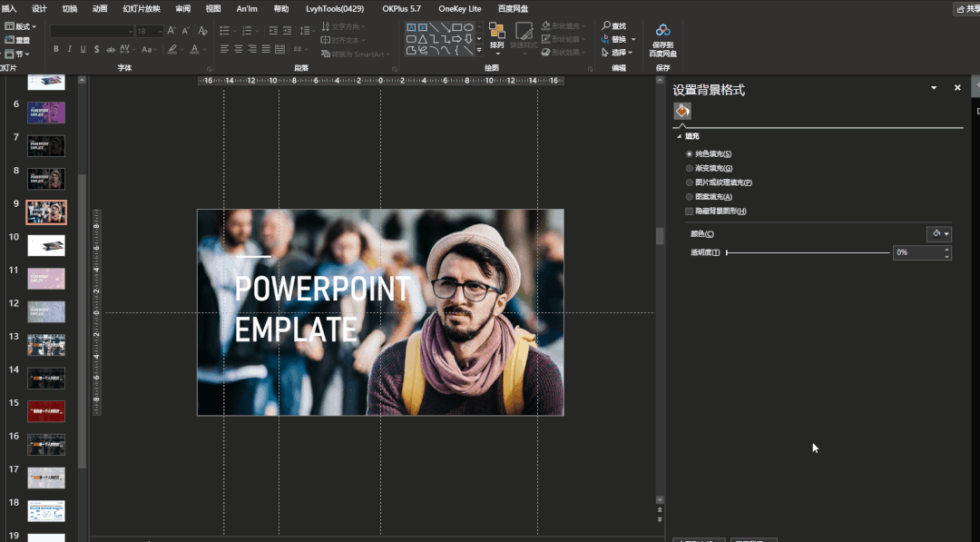The image size is (980, 542).
Task: Click the Fill paint bucket tab icon
Action: [681, 111]
